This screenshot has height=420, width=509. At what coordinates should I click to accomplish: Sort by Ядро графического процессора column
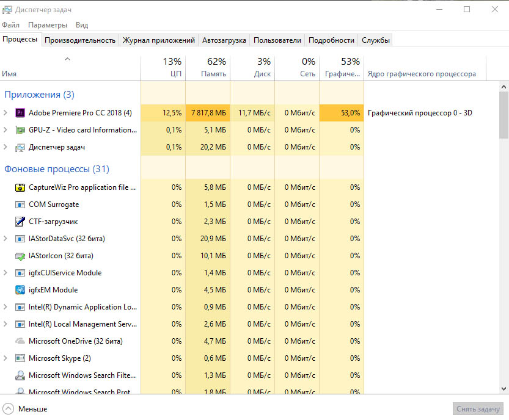coord(425,68)
